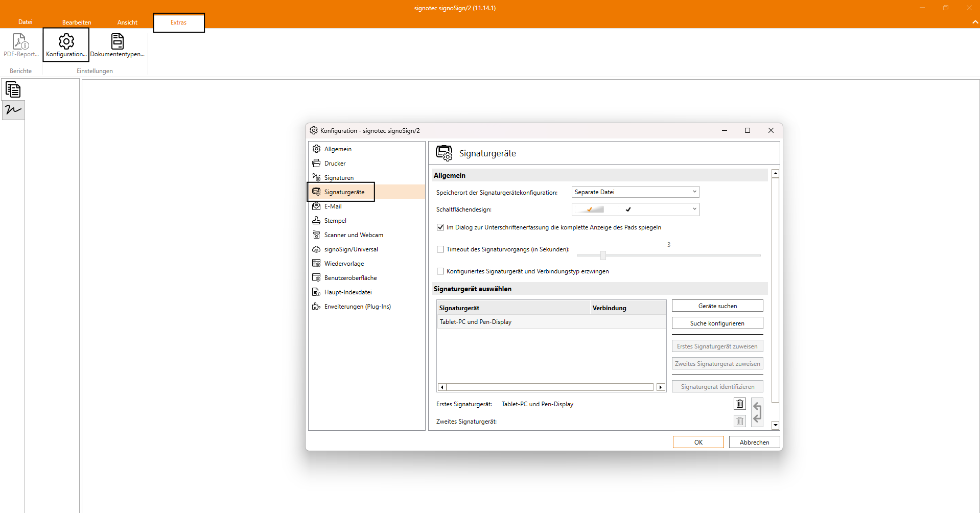Click the Signaturgeräte icon in category list
980x513 pixels.
(x=316, y=192)
